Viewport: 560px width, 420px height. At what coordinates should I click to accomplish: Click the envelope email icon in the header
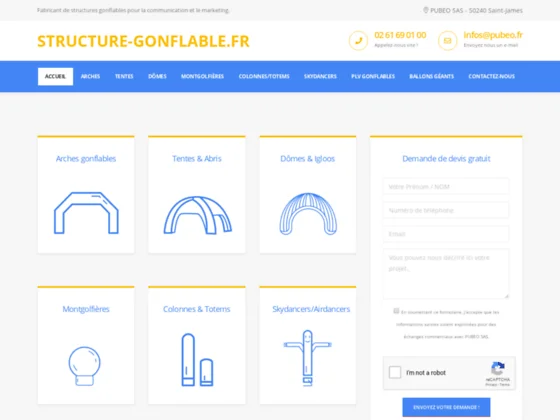[448, 41]
